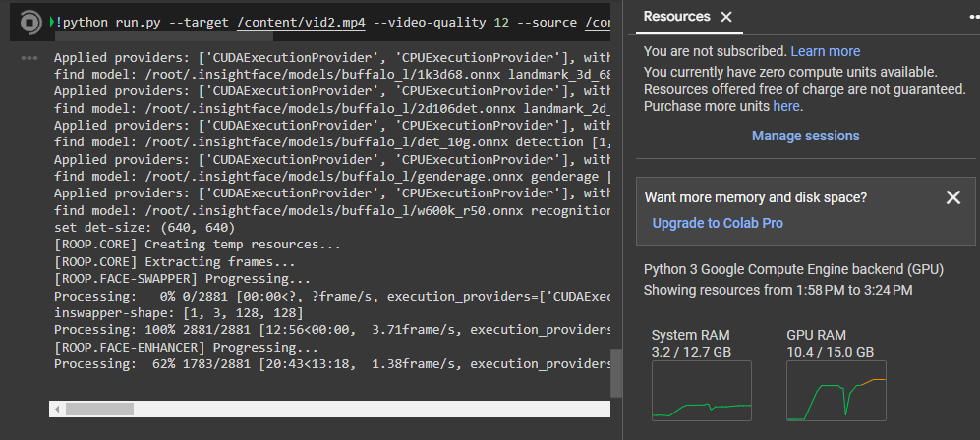Viewport: 980px width, 440px height.
Task: Dismiss the memory and disk space banner
Action: (x=952, y=197)
